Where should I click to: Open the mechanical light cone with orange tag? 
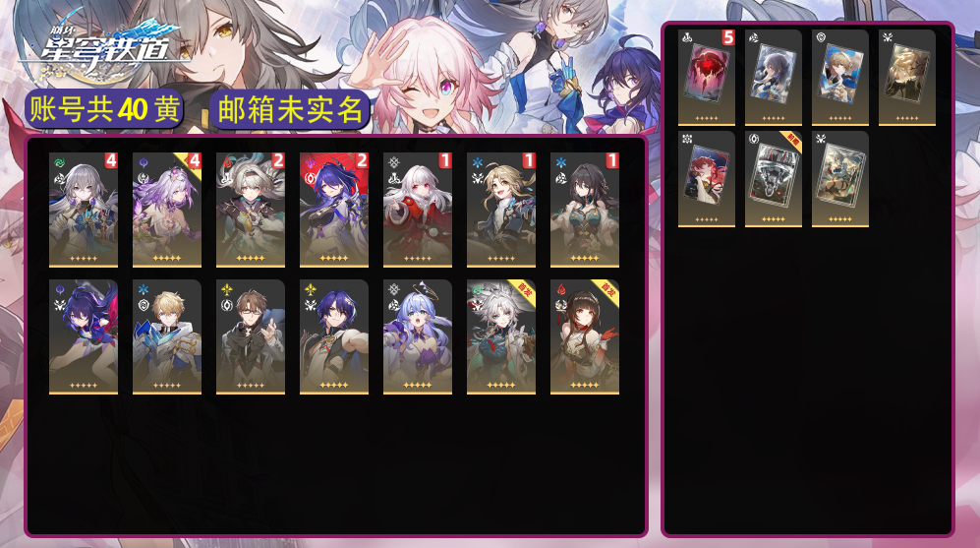774,179
